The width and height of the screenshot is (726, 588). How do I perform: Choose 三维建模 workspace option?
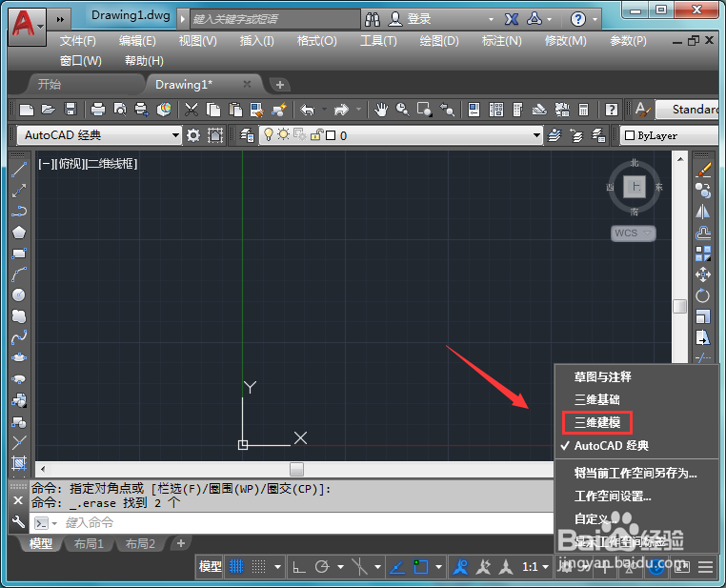[597, 422]
